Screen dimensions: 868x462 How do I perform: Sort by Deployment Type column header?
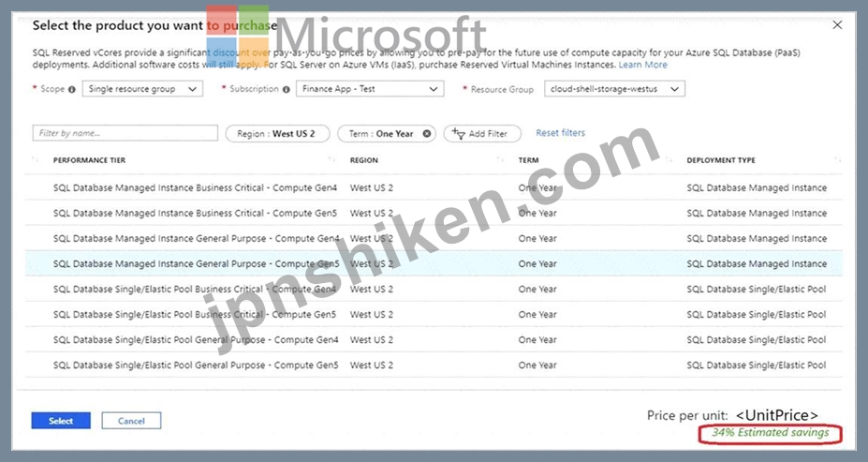[721, 160]
